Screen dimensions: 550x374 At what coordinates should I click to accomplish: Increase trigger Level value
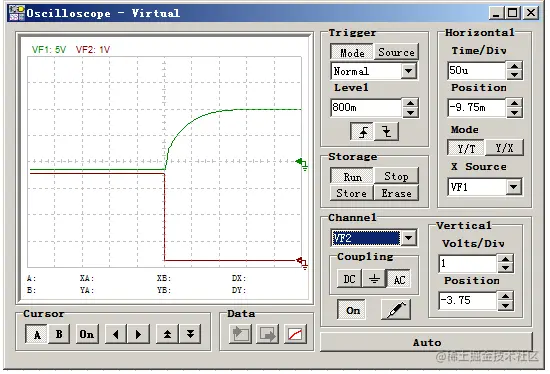click(410, 103)
